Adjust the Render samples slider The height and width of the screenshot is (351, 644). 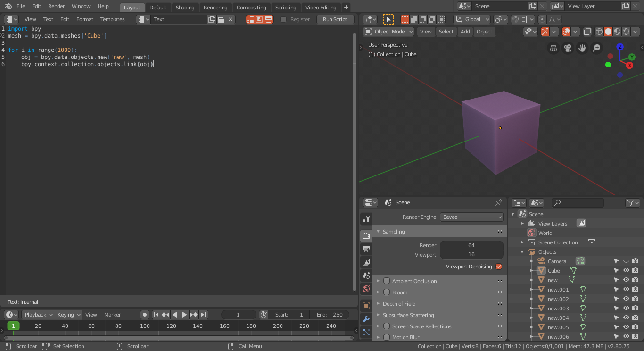[x=471, y=245]
